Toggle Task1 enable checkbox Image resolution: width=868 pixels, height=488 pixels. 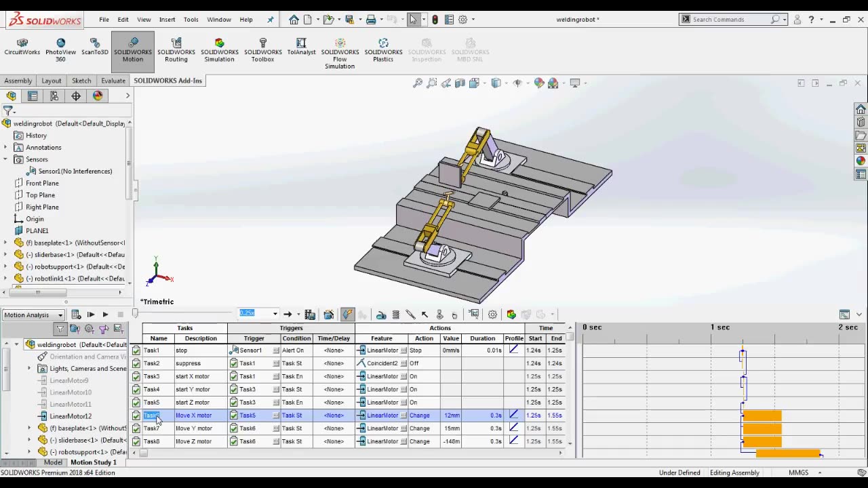pos(136,350)
